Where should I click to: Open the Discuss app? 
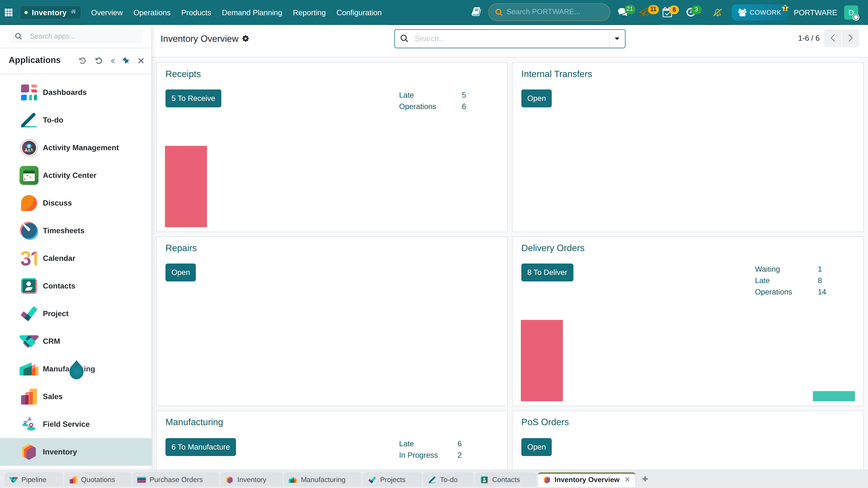[x=76, y=203]
